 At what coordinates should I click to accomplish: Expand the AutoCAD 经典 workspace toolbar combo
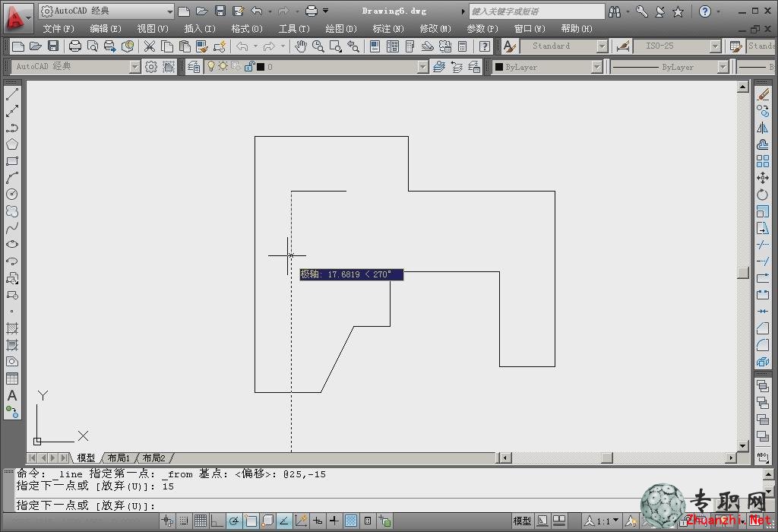tap(135, 67)
